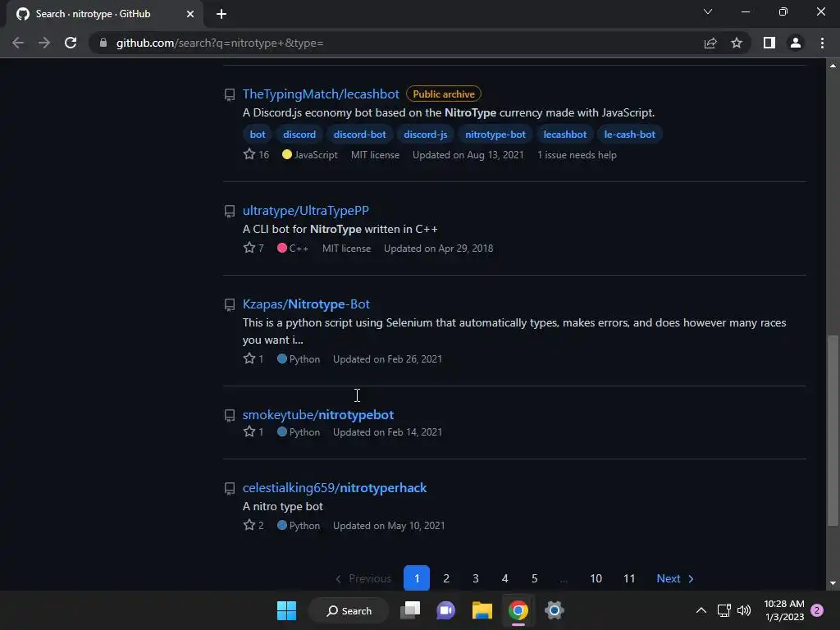The height and width of the screenshot is (630, 840).
Task: Open a new browser tab
Action: click(x=221, y=14)
